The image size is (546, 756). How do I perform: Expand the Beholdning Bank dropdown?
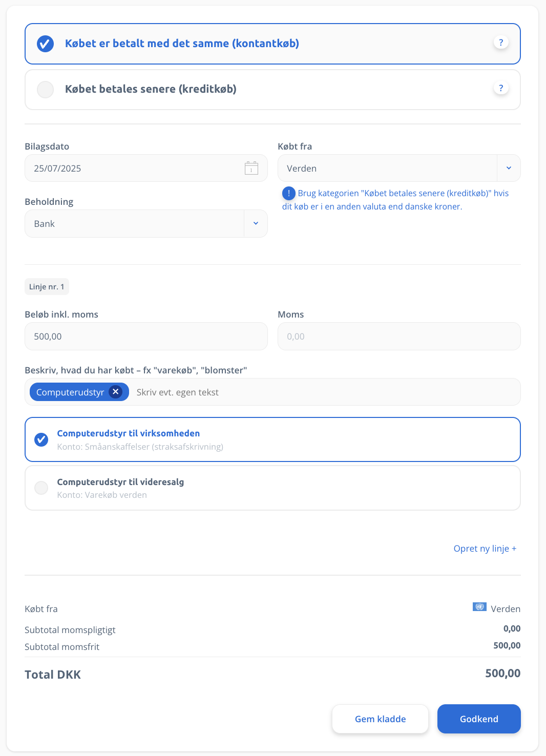point(256,223)
